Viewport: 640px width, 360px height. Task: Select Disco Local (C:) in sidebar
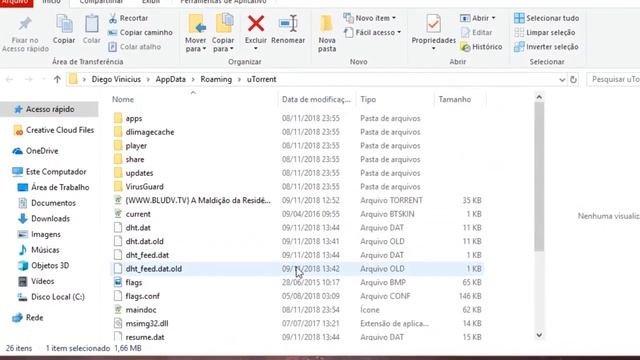[x=51, y=297]
